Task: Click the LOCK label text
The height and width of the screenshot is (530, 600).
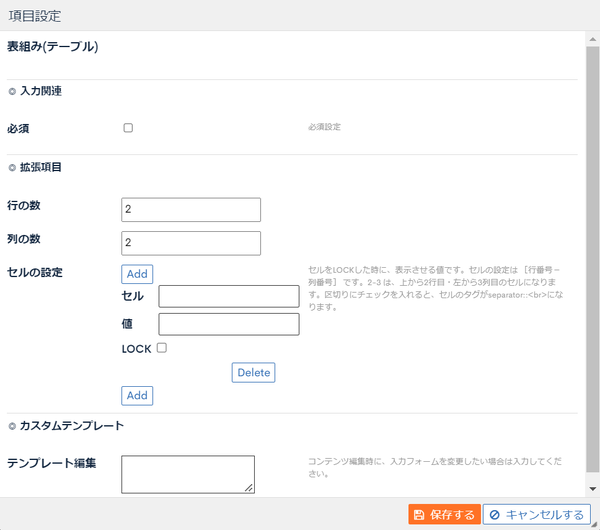Action: pyautogui.click(x=137, y=349)
